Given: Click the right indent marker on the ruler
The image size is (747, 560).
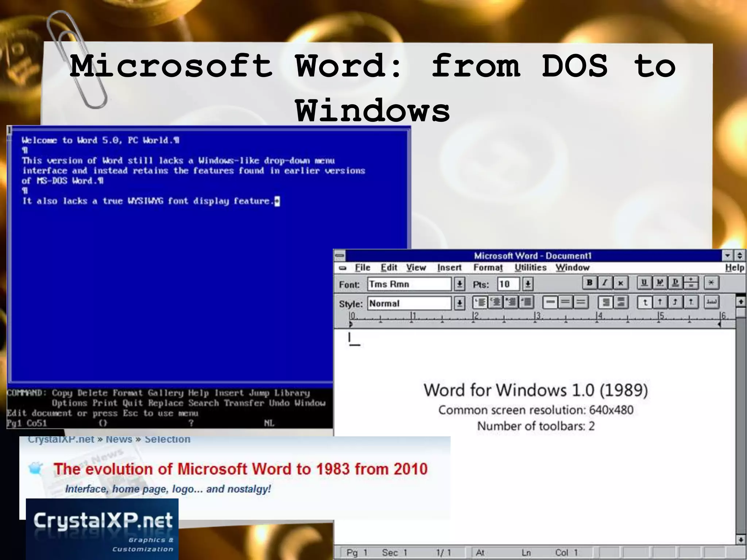Looking at the screenshot, I should click(x=719, y=324).
